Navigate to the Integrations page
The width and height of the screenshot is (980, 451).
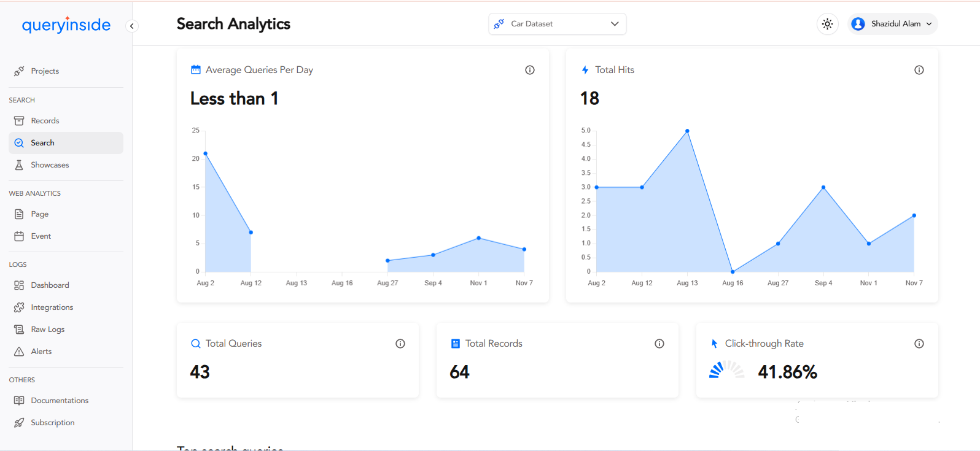tap(52, 307)
